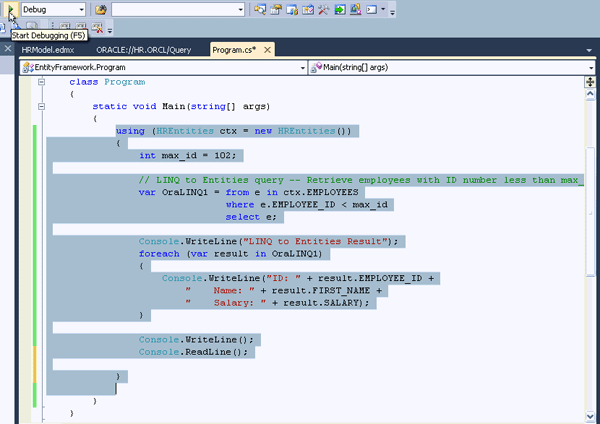Open the Debug configuration dropdown
The height and width of the screenshot is (424, 600).
79,9
